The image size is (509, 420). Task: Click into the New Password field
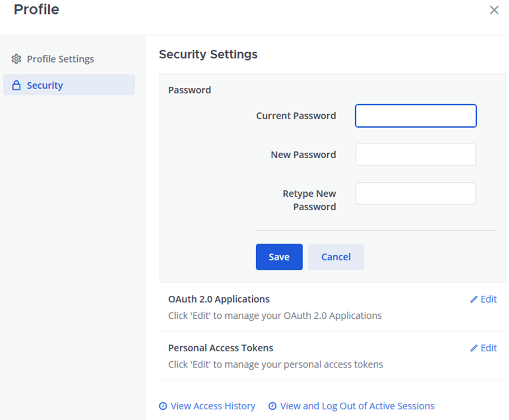416,155
